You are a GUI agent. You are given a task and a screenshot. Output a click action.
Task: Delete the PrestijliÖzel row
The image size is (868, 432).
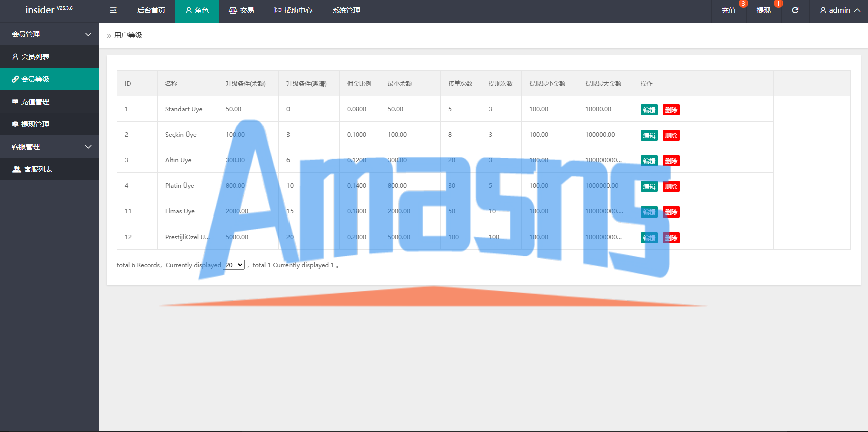[671, 238]
